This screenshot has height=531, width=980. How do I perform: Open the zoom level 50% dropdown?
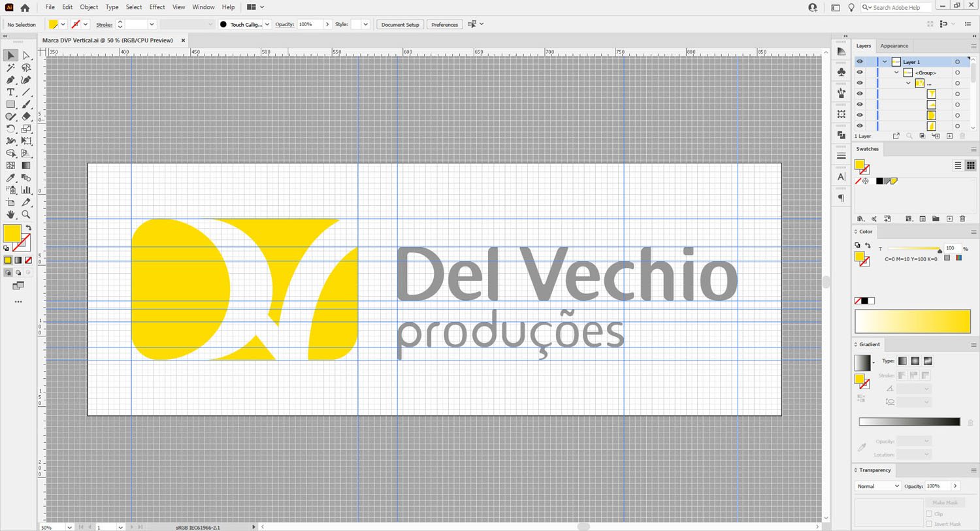(69, 527)
